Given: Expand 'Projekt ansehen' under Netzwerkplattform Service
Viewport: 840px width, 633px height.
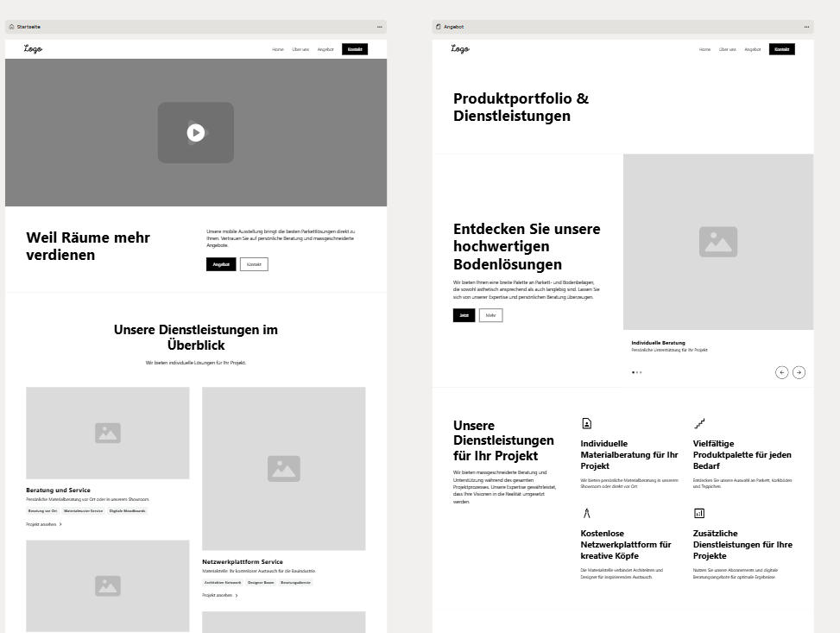Looking at the screenshot, I should click(x=220, y=596).
